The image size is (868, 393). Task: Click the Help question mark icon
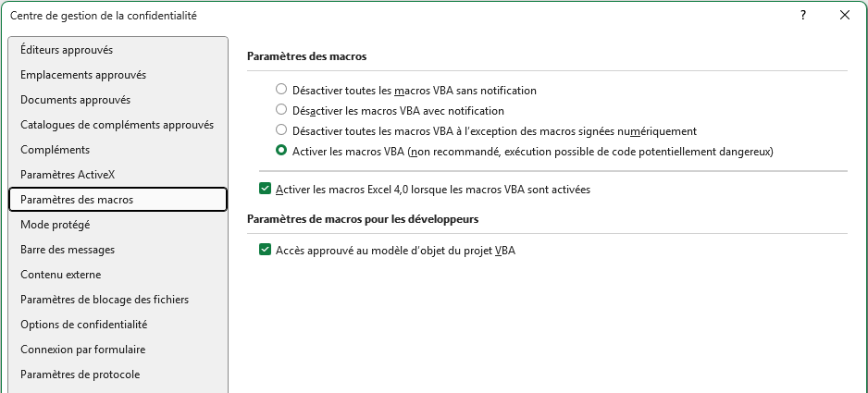point(802,15)
